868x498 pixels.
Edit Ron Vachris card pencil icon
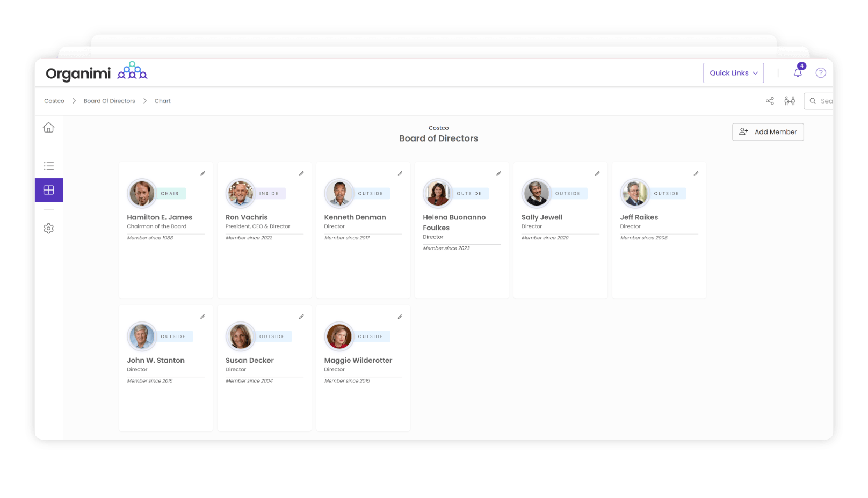301,173
